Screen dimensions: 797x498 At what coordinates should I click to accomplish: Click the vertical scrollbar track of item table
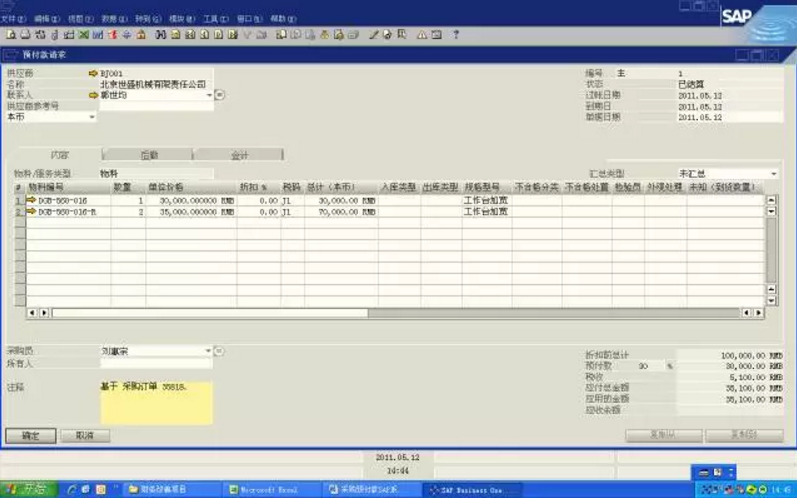tap(771, 249)
